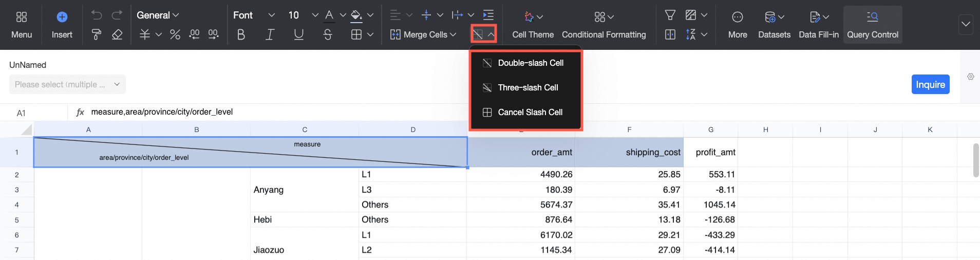The image size is (980, 260).
Task: Open Conditional Formatting
Action: point(604,25)
